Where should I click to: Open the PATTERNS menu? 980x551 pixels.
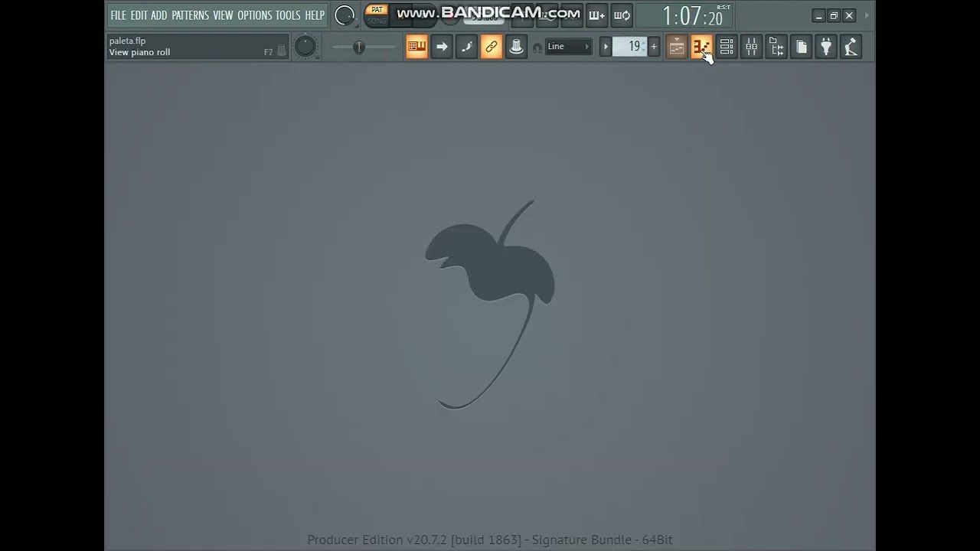pos(190,15)
